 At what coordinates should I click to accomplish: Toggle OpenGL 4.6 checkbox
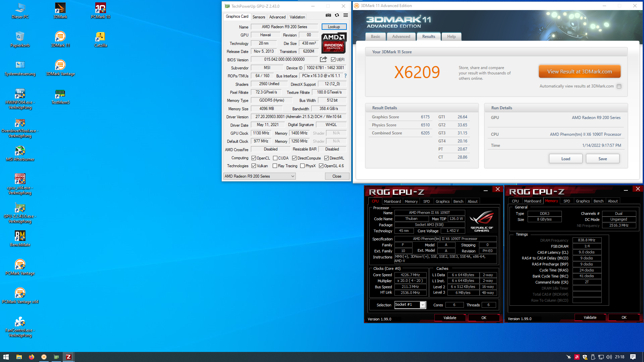(321, 166)
